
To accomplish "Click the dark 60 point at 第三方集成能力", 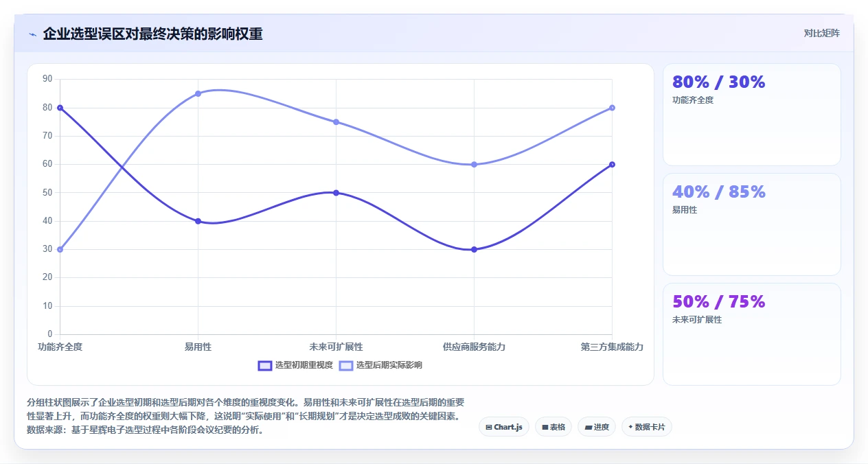I will click(x=612, y=165).
